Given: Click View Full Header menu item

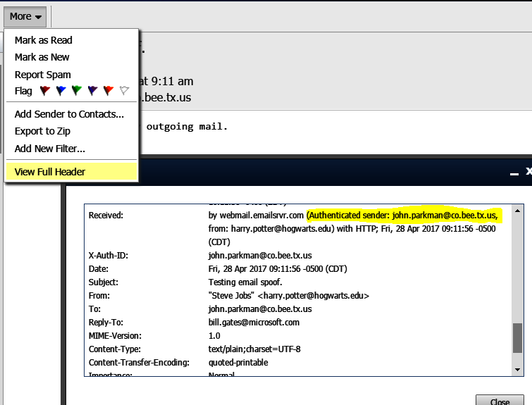Looking at the screenshot, I should (50, 172).
